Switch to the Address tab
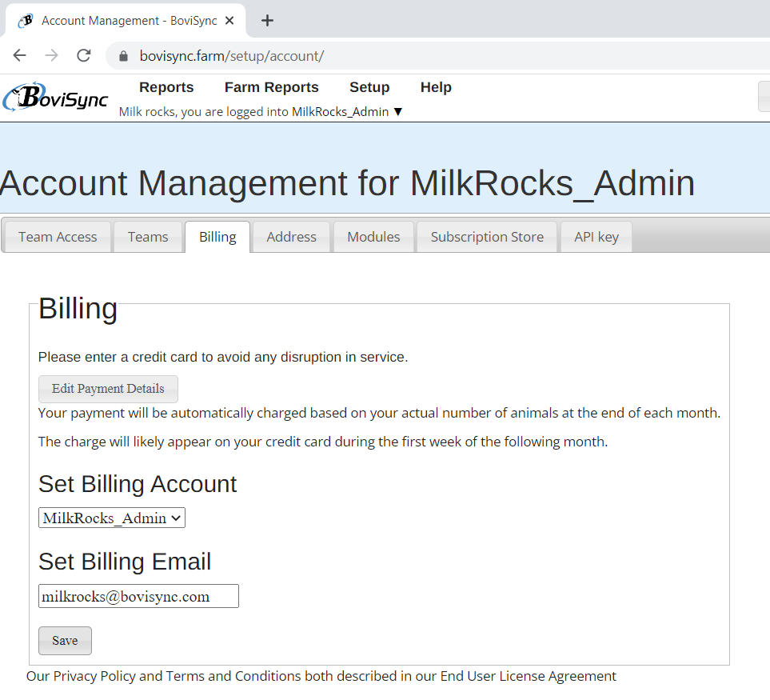The width and height of the screenshot is (770, 700). tap(291, 237)
